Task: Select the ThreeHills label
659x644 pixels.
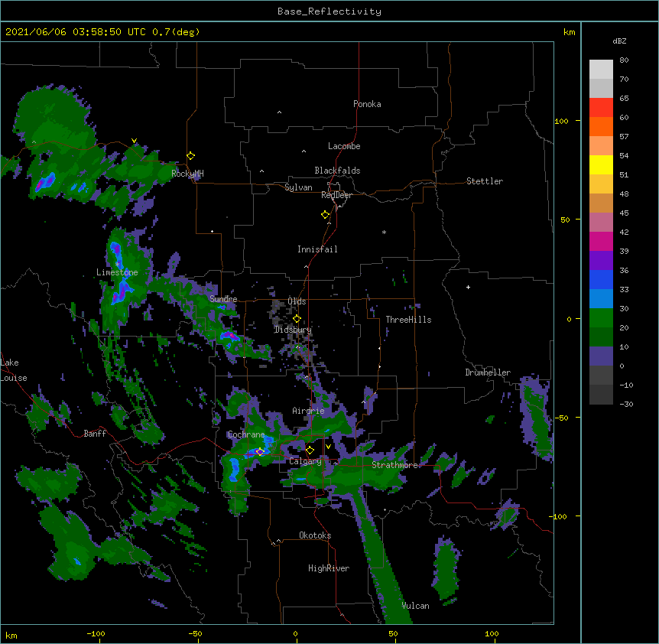Action: pos(408,320)
